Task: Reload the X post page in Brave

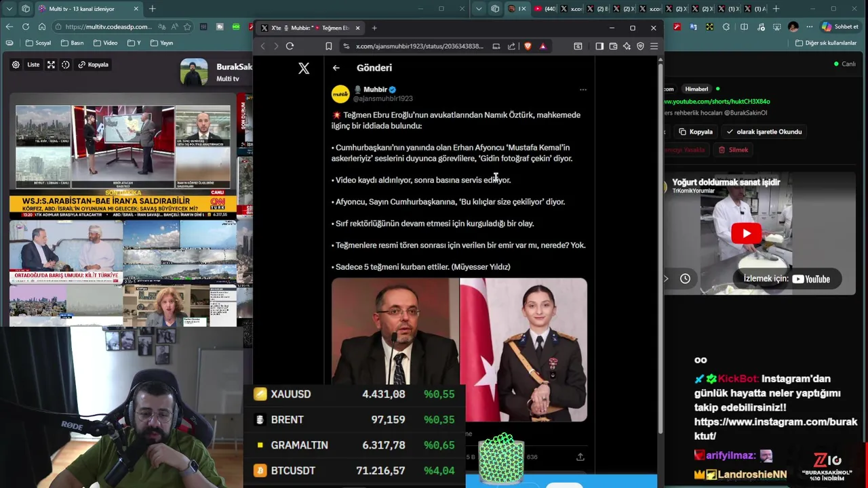Action: pos(290,46)
